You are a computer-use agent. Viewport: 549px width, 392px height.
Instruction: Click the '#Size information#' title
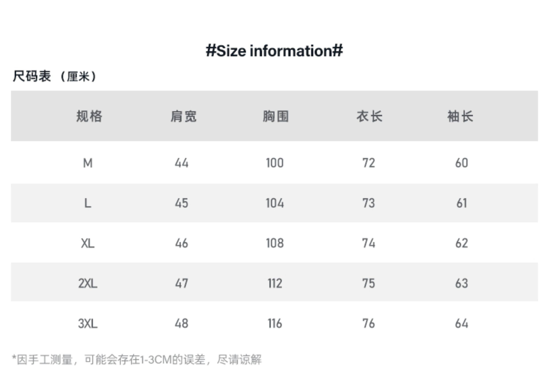[274, 51]
